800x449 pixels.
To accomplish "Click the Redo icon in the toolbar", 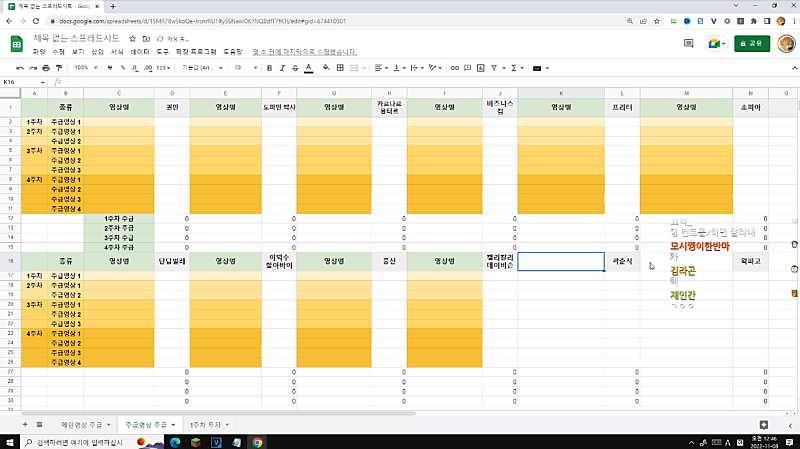I will (x=33, y=68).
